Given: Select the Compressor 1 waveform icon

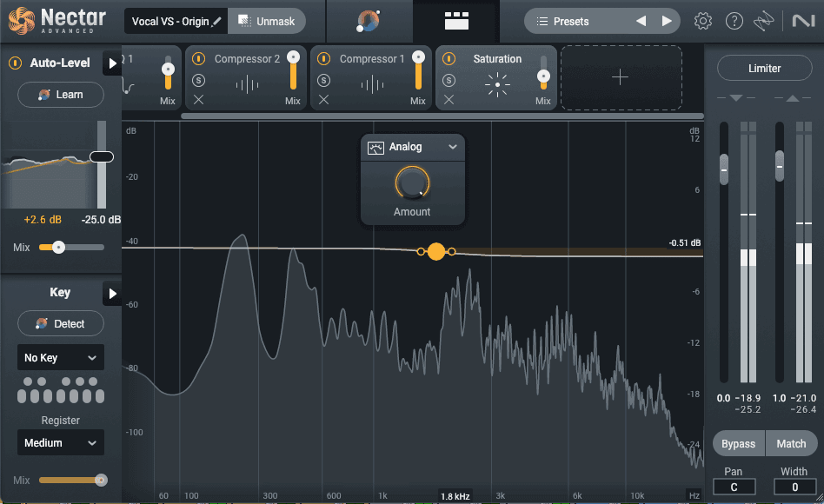Looking at the screenshot, I should coord(373,84).
